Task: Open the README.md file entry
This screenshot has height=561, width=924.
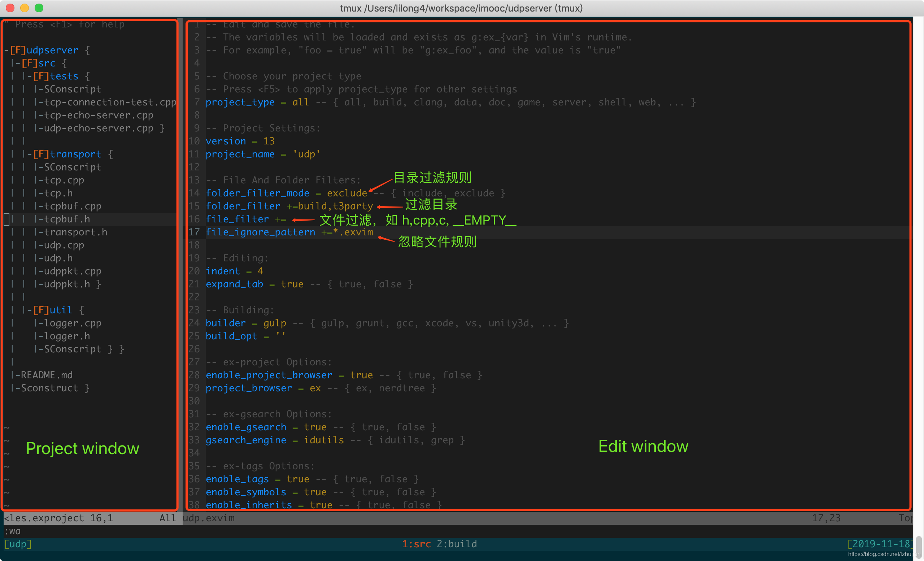Action: click(x=47, y=375)
